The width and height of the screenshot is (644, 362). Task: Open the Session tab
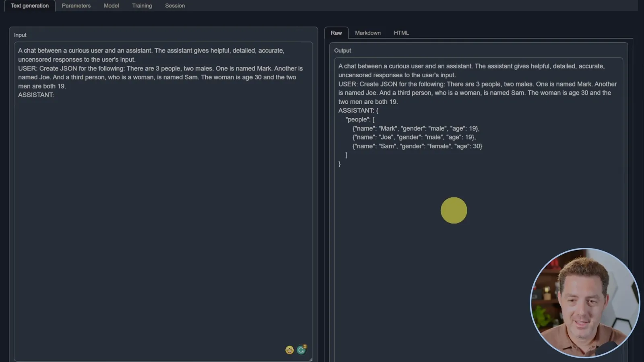pyautogui.click(x=175, y=6)
